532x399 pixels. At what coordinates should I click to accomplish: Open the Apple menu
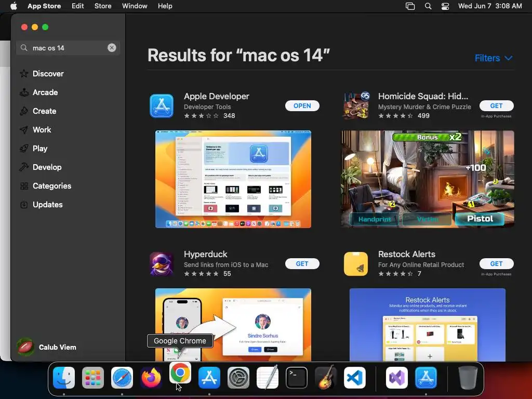pos(14,6)
